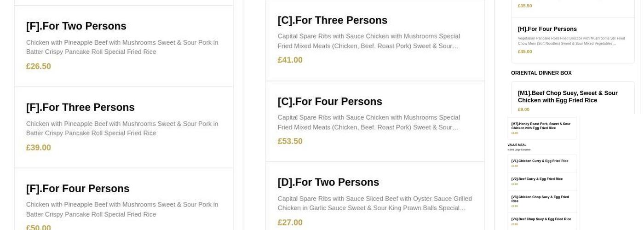Open the item priced at £35.50
Screen dimensions: 644x230
point(525,6)
